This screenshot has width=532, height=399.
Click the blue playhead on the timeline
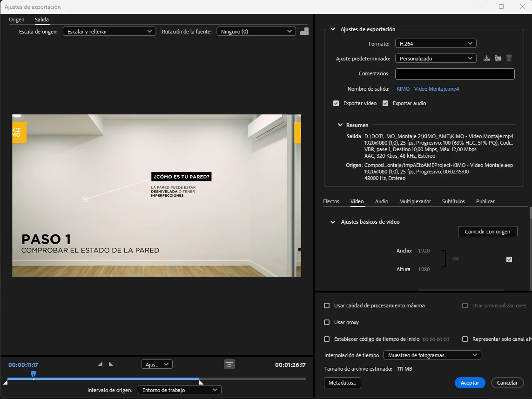(x=33, y=374)
